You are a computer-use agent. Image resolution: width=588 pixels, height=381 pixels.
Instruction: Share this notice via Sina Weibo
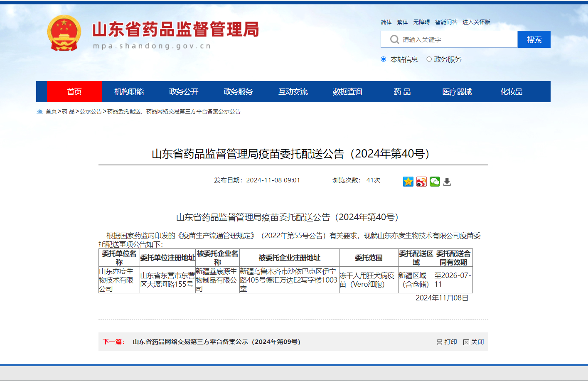(421, 182)
